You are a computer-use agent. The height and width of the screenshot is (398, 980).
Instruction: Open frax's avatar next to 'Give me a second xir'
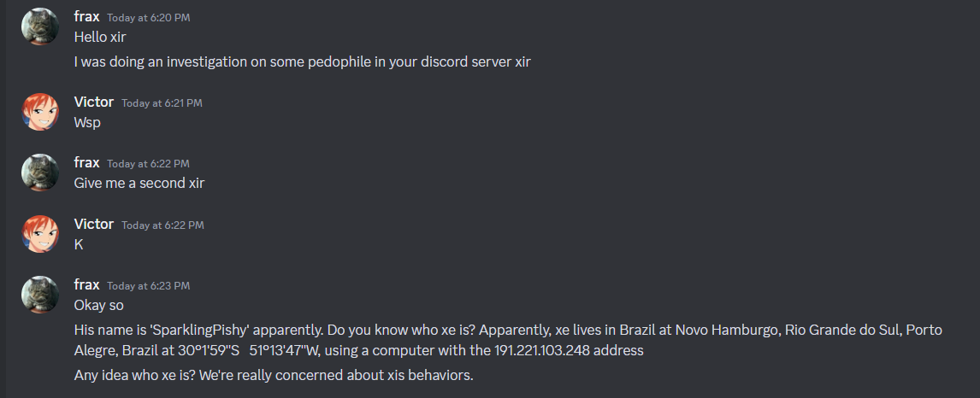[40, 173]
